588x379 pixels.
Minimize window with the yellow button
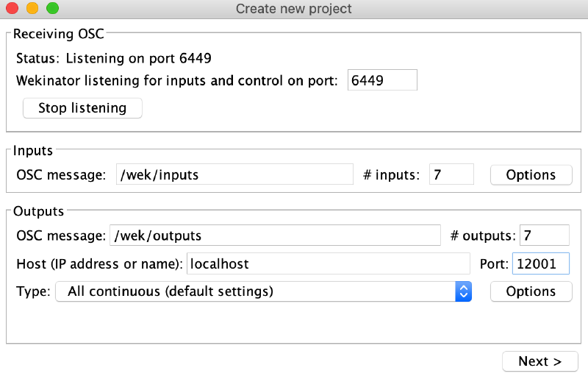32,9
